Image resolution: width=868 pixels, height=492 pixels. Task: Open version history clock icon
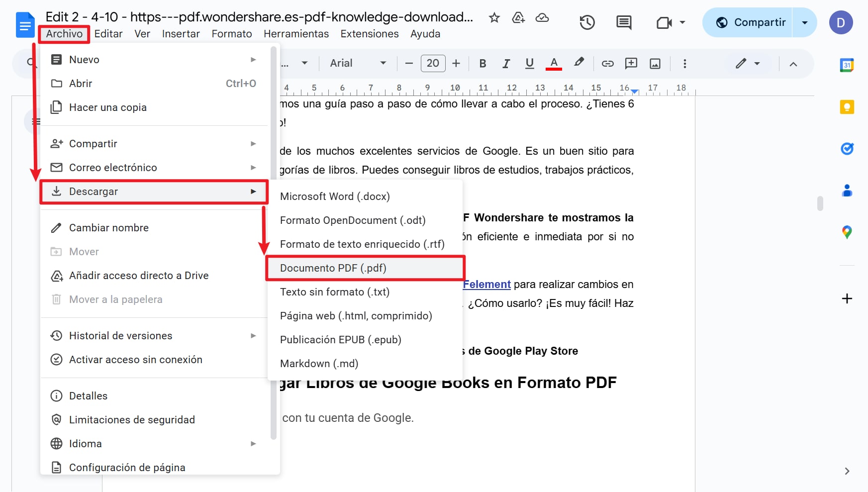[587, 22]
